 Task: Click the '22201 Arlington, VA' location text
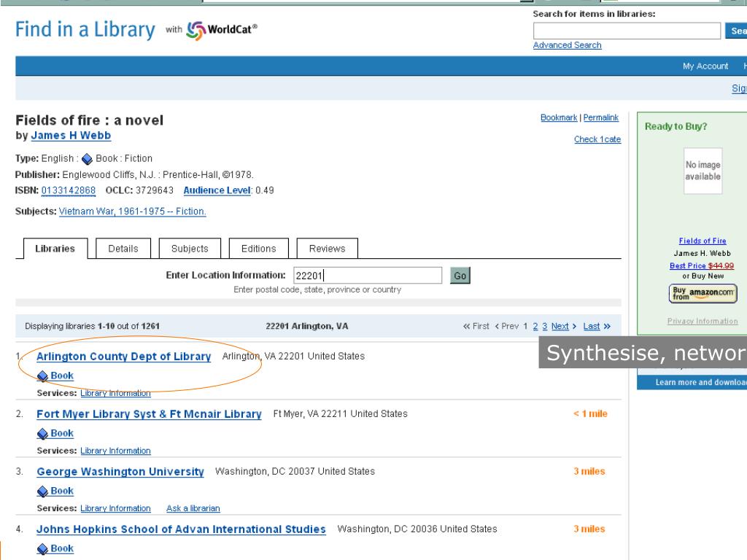point(307,326)
